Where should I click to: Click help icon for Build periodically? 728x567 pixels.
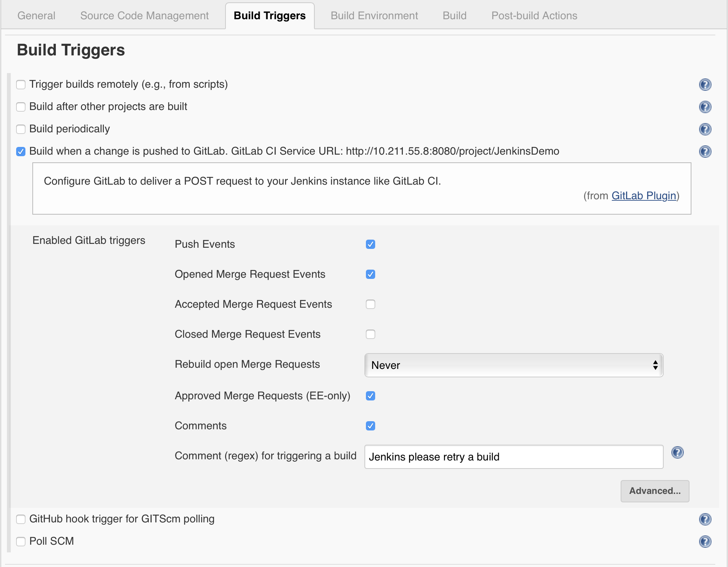tap(705, 129)
